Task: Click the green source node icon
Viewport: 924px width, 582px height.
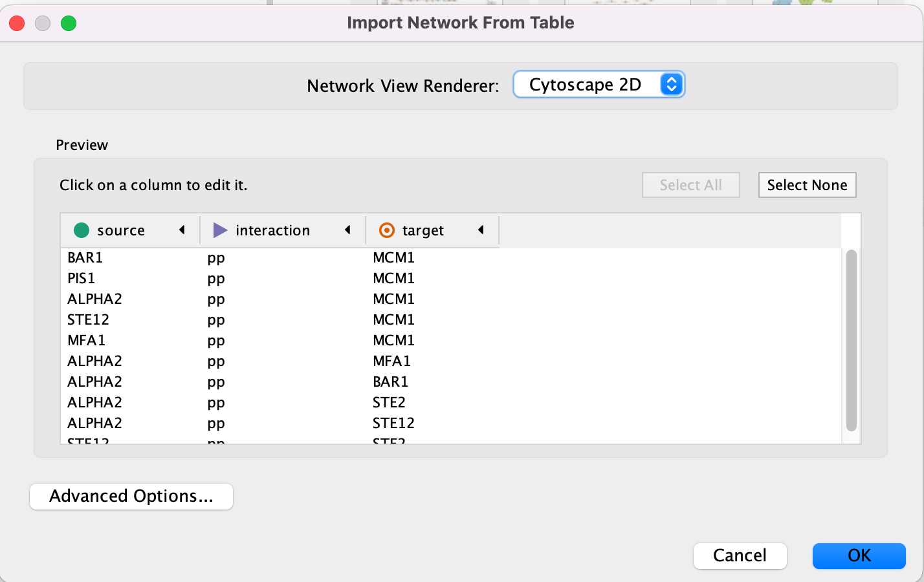Action: point(82,230)
